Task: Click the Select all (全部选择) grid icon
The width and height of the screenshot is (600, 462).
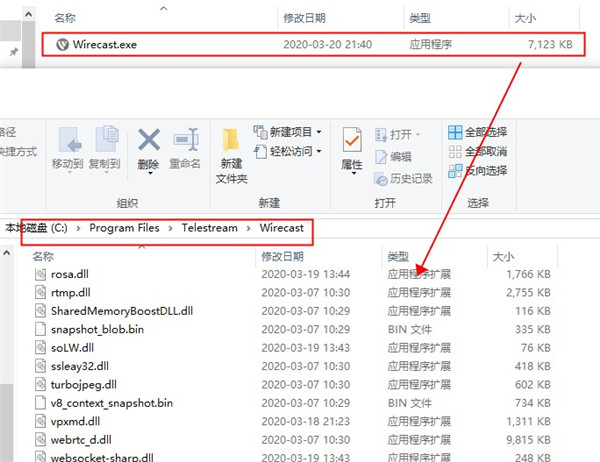Action: (455, 132)
